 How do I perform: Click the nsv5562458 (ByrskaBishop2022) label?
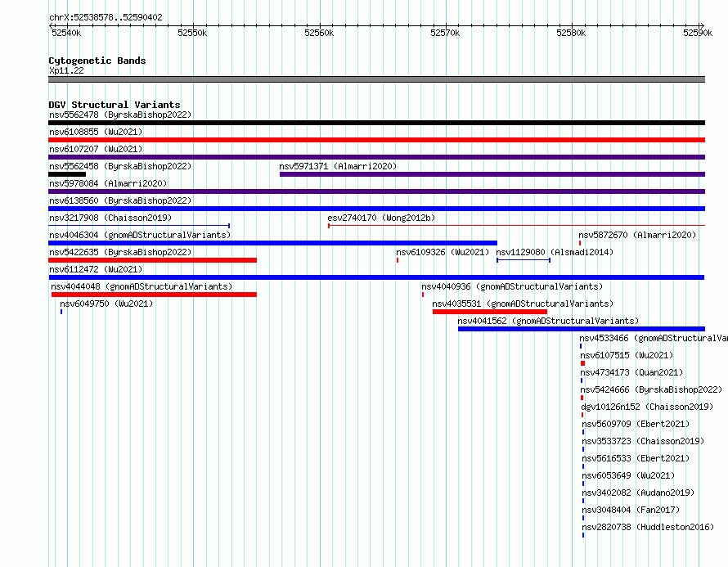pos(120,166)
